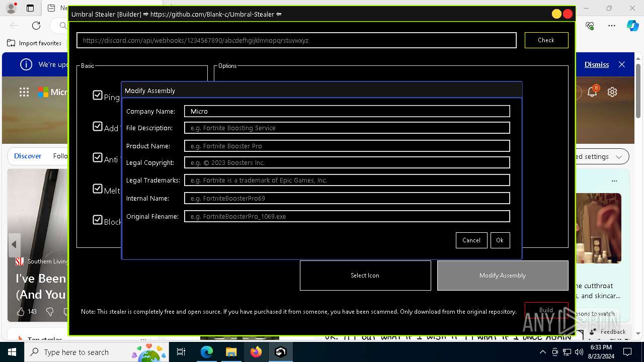Viewport: 644px width, 362px height.
Task: Confirm Modify Assembly with Ok
Action: tap(500, 240)
